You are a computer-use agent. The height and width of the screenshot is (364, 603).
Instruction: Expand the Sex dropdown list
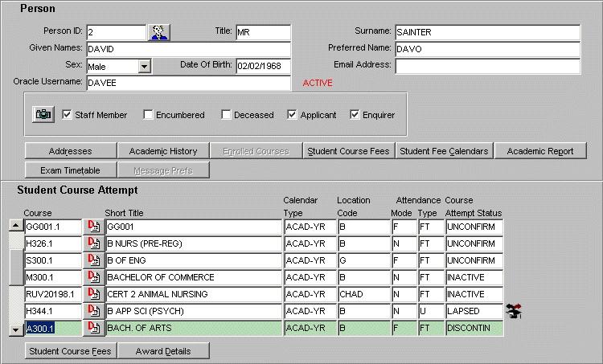[144, 66]
